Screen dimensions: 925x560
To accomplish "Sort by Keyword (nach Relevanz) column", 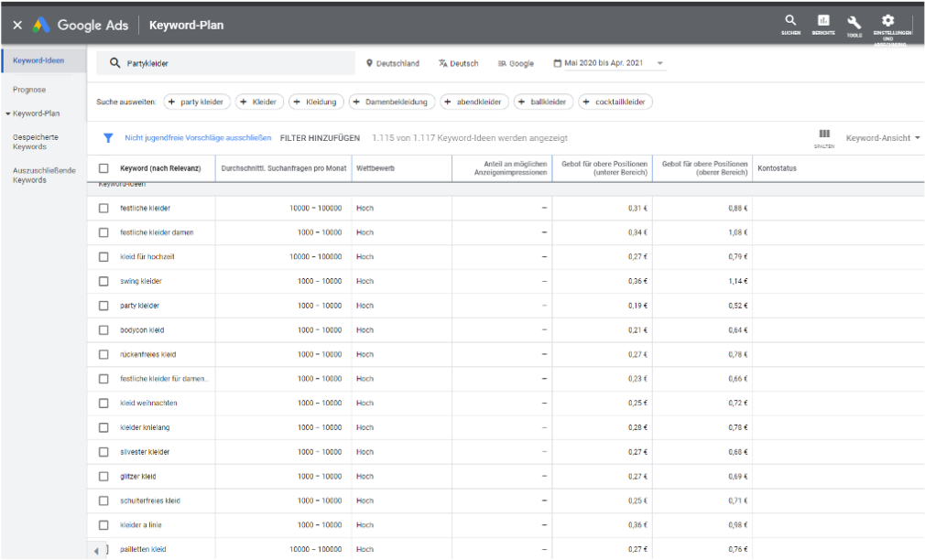I will point(160,168).
